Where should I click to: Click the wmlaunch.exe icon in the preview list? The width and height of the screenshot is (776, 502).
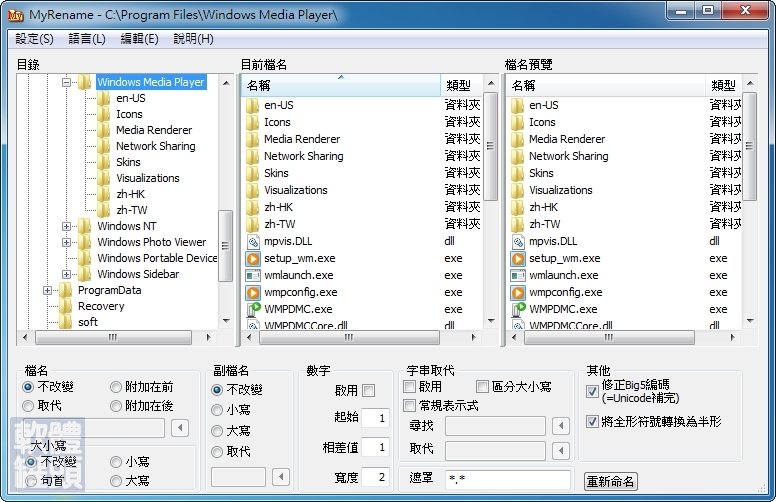point(518,275)
